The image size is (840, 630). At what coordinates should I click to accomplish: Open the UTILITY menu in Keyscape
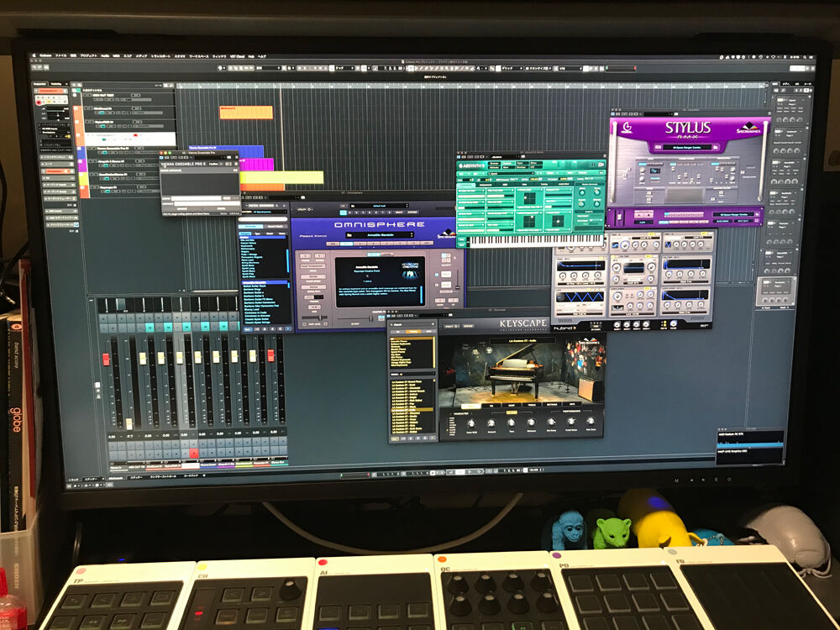[x=451, y=326]
